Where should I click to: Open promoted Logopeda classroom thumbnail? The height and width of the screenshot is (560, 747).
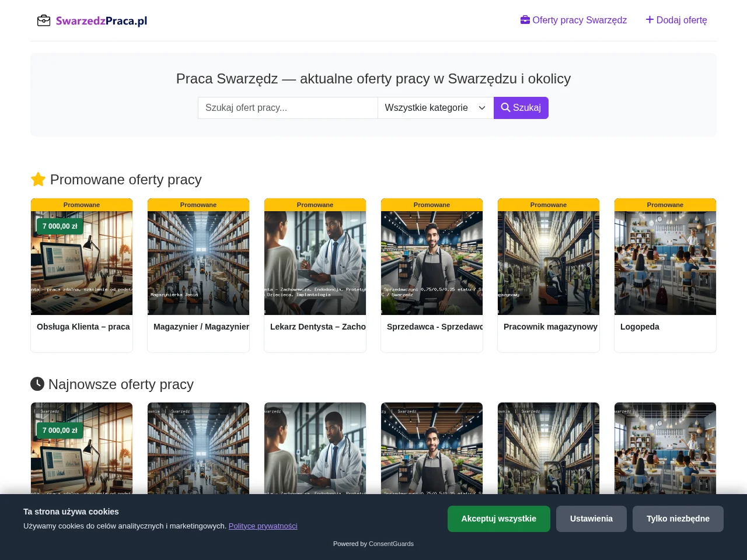coord(665,263)
